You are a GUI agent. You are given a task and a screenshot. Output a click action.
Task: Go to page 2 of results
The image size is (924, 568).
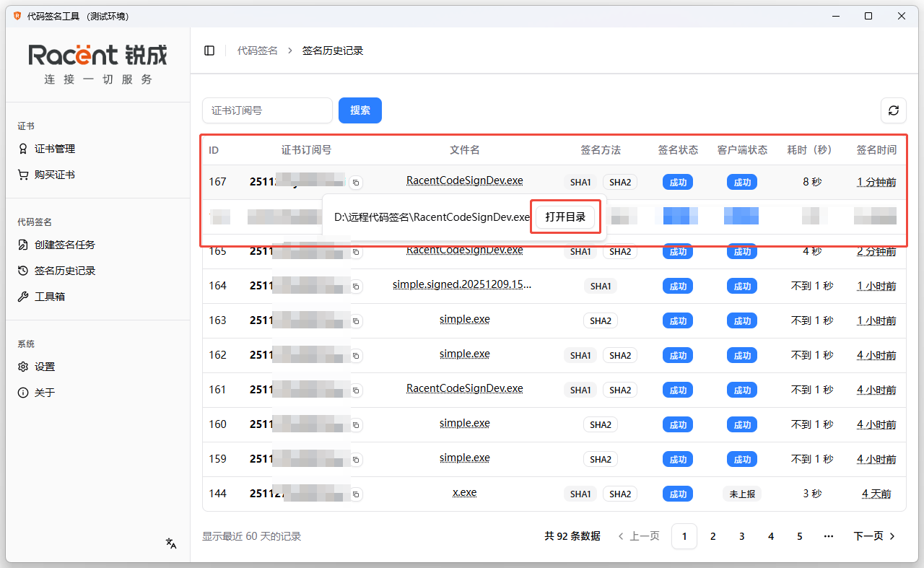712,536
